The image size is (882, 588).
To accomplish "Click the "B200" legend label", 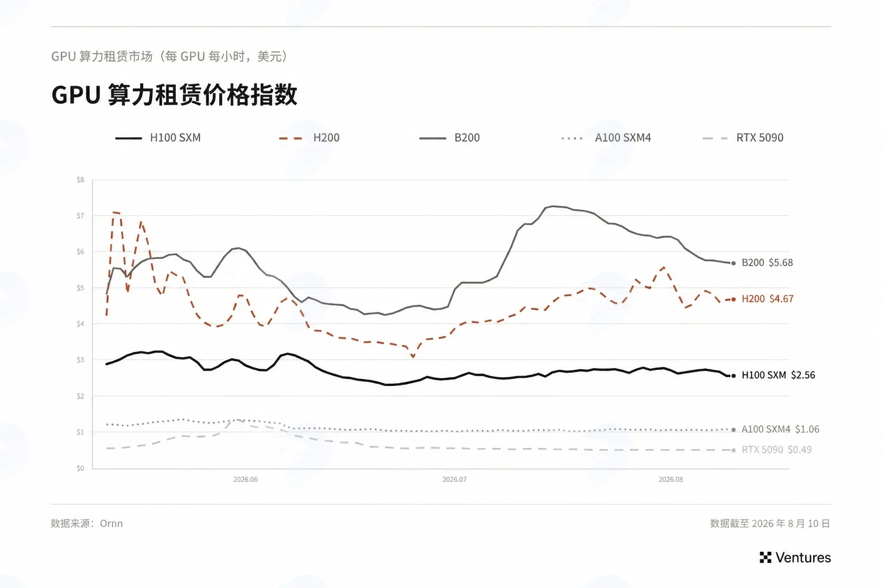I will coord(467,138).
